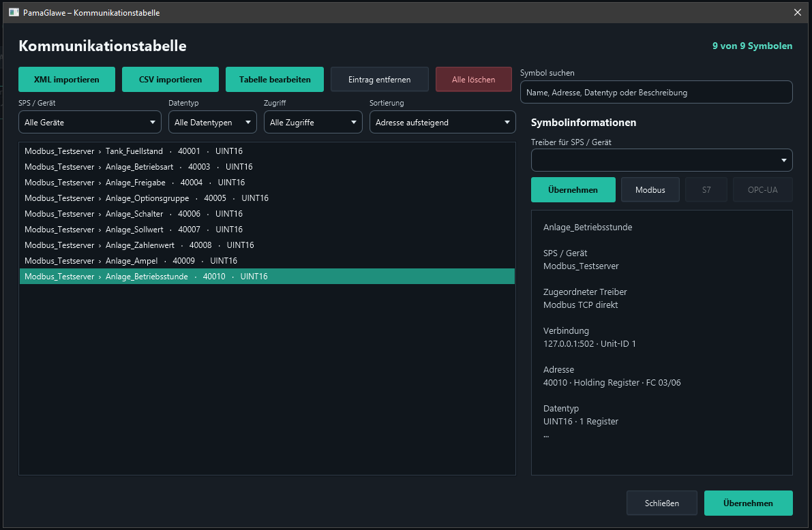Click the Anlage_Ampel row at 40009

tap(267, 261)
